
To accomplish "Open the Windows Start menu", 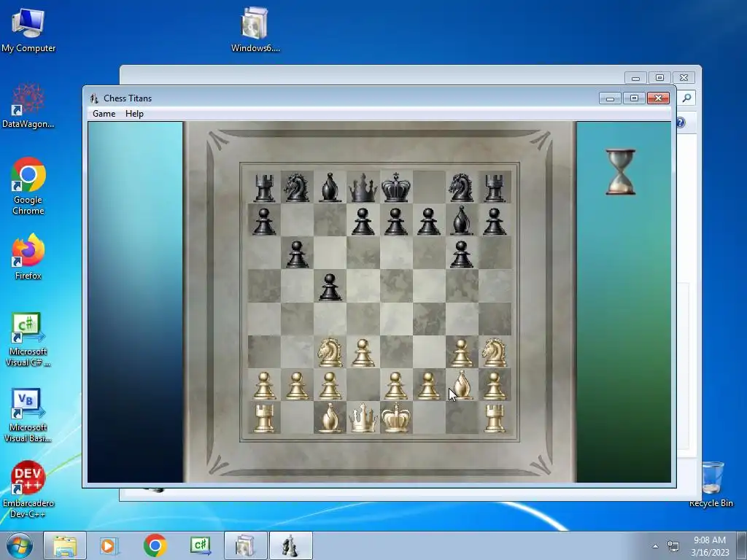I will [20, 545].
